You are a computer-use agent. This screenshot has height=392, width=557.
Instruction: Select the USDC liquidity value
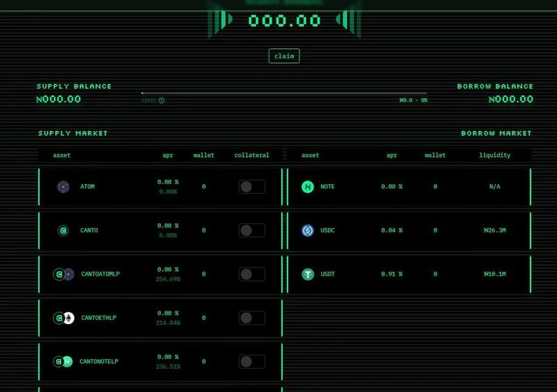point(495,230)
